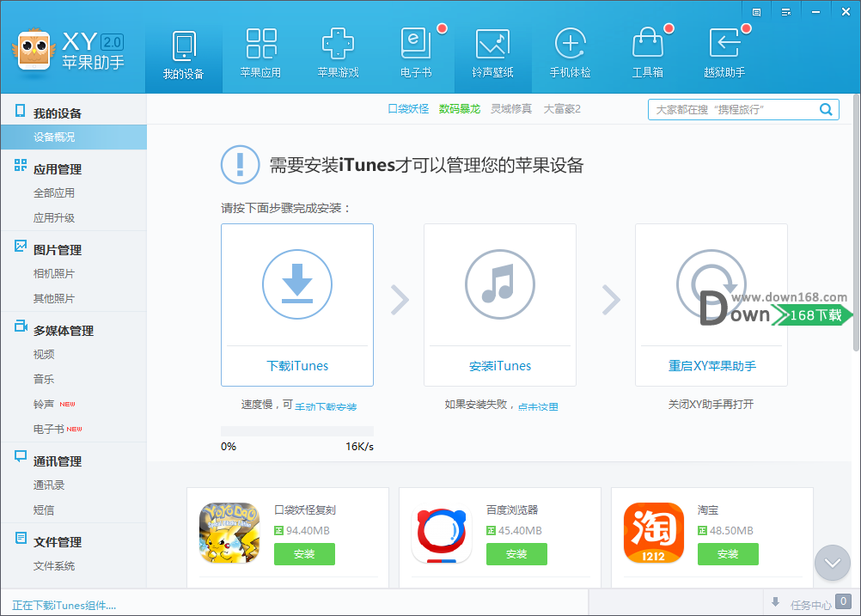The width and height of the screenshot is (861, 616).
Task: Open the feedback icon in title bar
Action: point(756,12)
